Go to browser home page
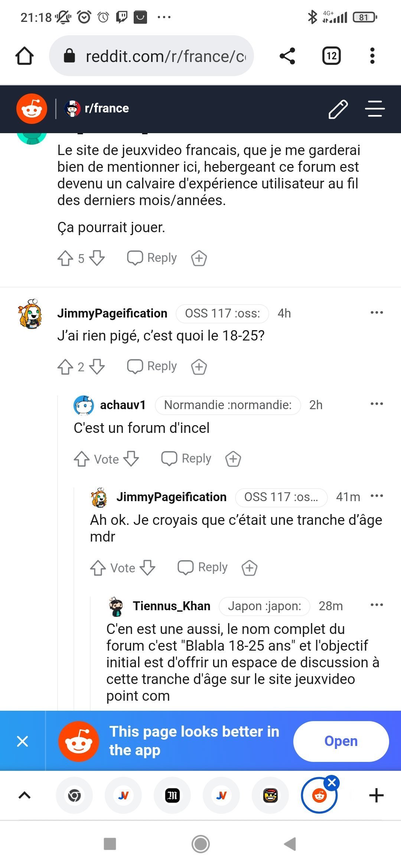This screenshot has height=868, width=401. (25, 56)
